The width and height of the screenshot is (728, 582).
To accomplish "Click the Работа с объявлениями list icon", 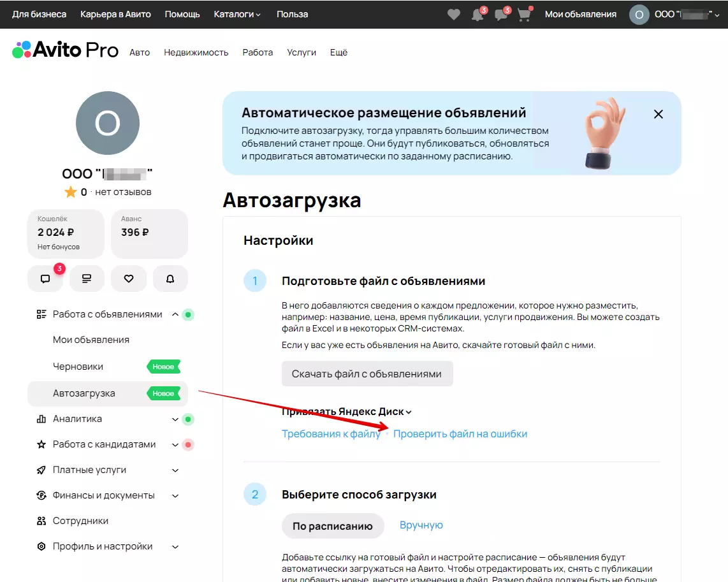I will (x=41, y=314).
